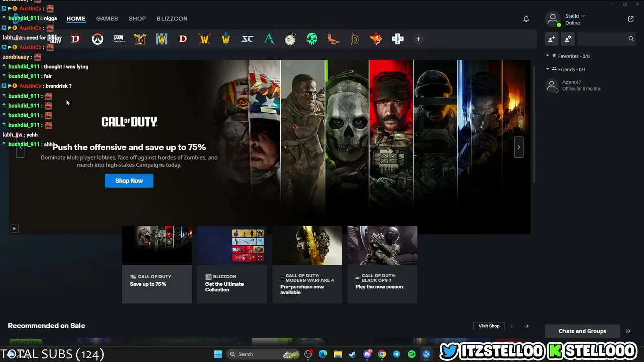Open Telegram from the taskbar
This screenshot has height=362, width=644.
pyautogui.click(x=396, y=354)
